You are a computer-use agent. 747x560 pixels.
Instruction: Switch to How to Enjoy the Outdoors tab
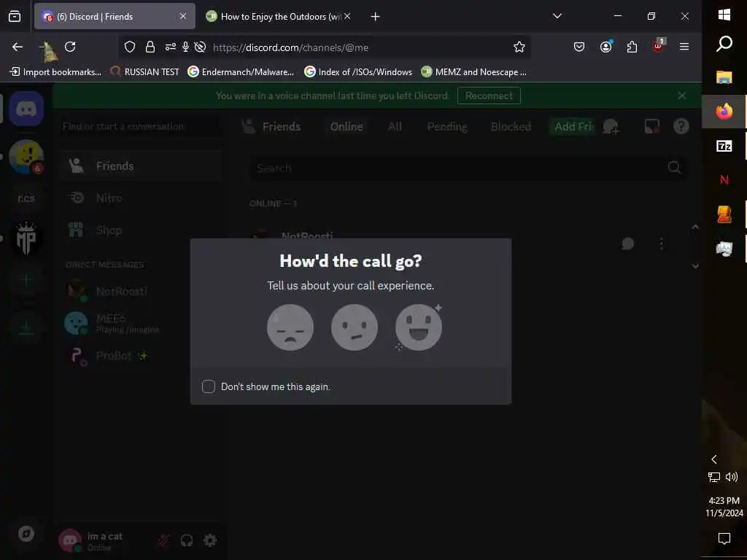[279, 16]
